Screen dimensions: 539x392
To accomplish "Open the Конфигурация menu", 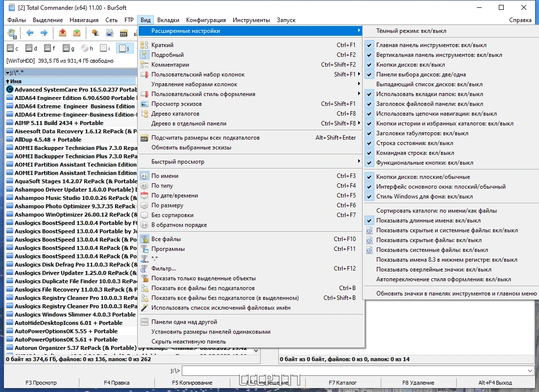I will point(206,20).
